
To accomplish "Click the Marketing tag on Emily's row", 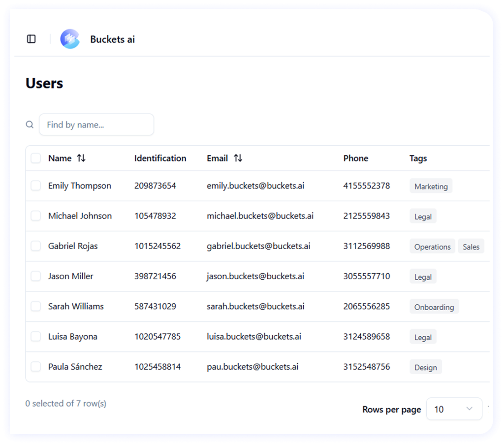I will tap(431, 186).
